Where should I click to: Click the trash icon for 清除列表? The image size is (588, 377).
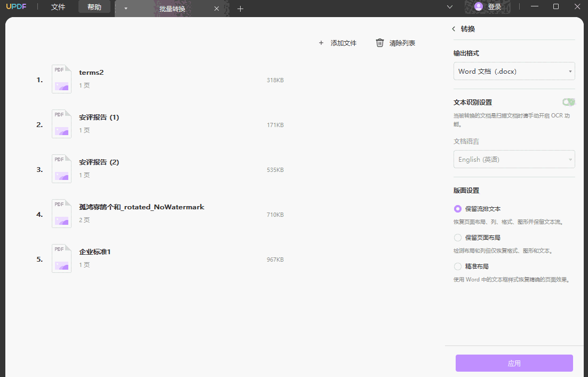coord(379,43)
